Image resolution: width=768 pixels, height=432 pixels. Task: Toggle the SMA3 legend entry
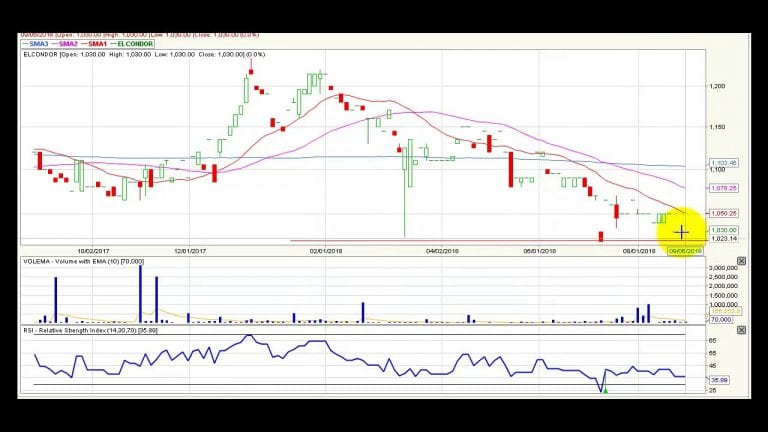[x=35, y=44]
